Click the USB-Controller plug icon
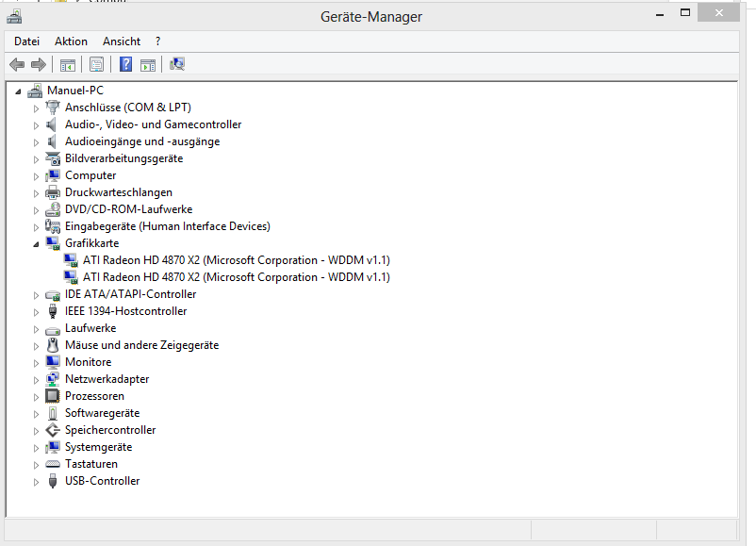 (53, 481)
